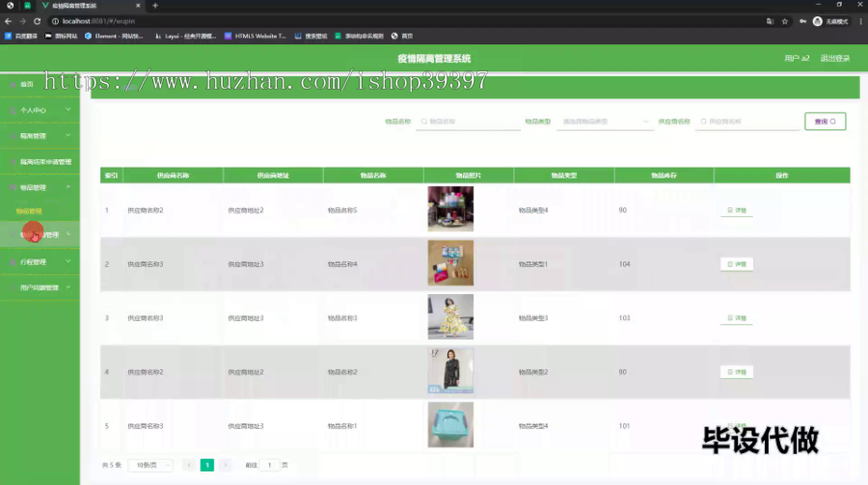Click the previous page arrow
The image size is (868, 485).
189,465
